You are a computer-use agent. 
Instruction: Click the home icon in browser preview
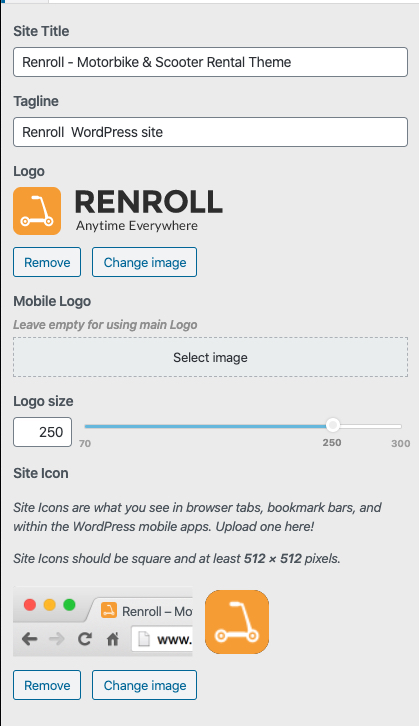(x=113, y=639)
